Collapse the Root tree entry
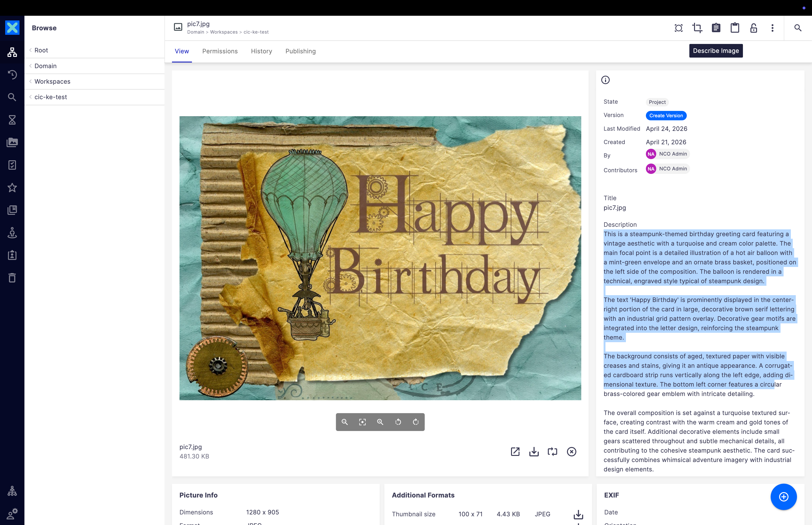This screenshot has width=812, height=525. 31,50
